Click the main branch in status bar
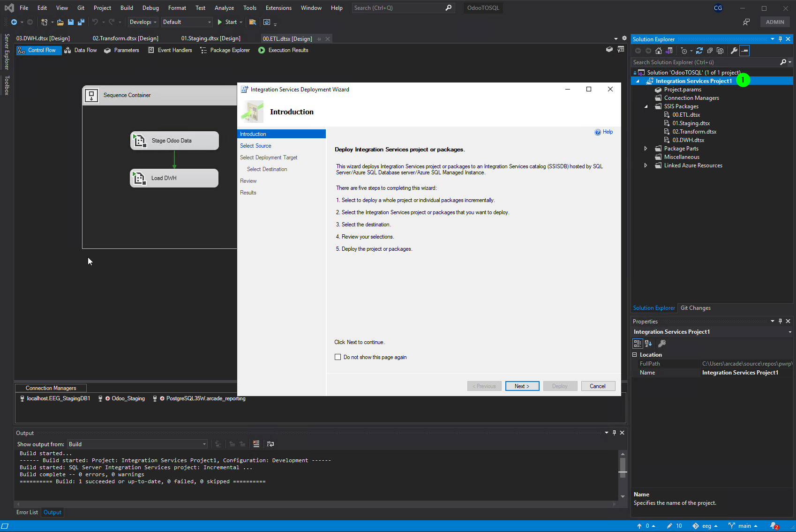Viewport: 796px width, 532px height. (743, 526)
